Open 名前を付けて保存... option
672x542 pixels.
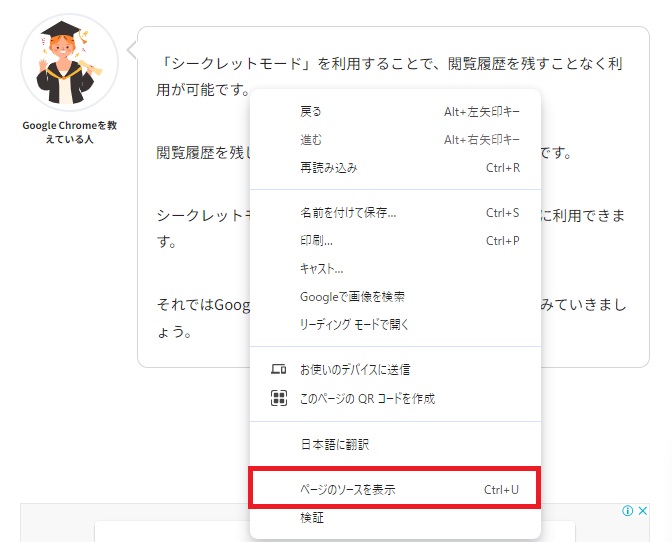tap(395, 213)
